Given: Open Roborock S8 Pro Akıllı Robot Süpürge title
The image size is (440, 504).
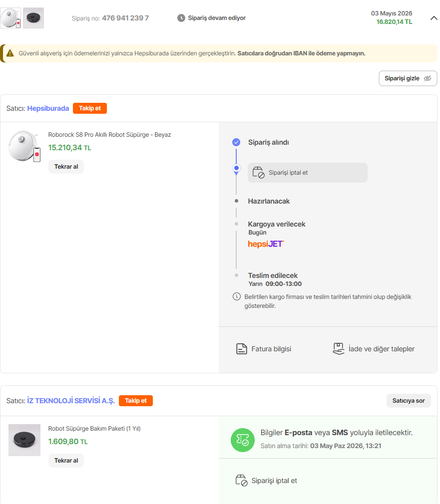Looking at the screenshot, I should (109, 135).
